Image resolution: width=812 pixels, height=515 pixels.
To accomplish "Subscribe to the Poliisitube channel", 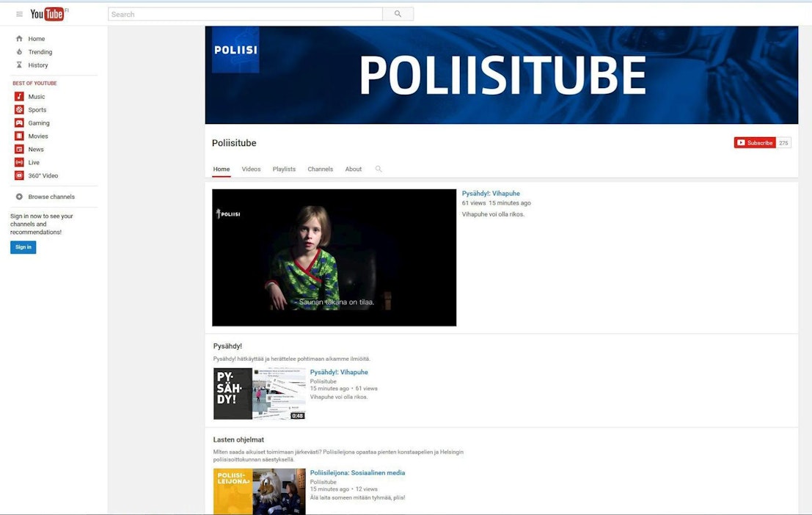I will (755, 143).
